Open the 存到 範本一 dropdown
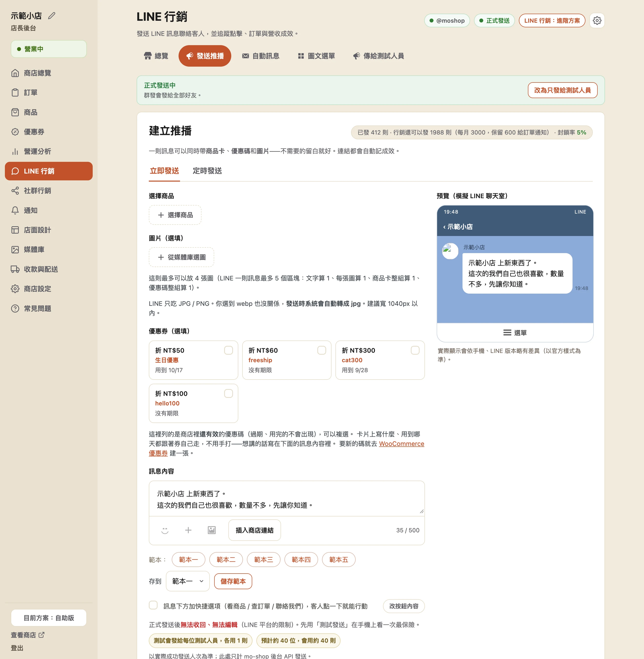This screenshot has height=659, width=644. (x=188, y=581)
